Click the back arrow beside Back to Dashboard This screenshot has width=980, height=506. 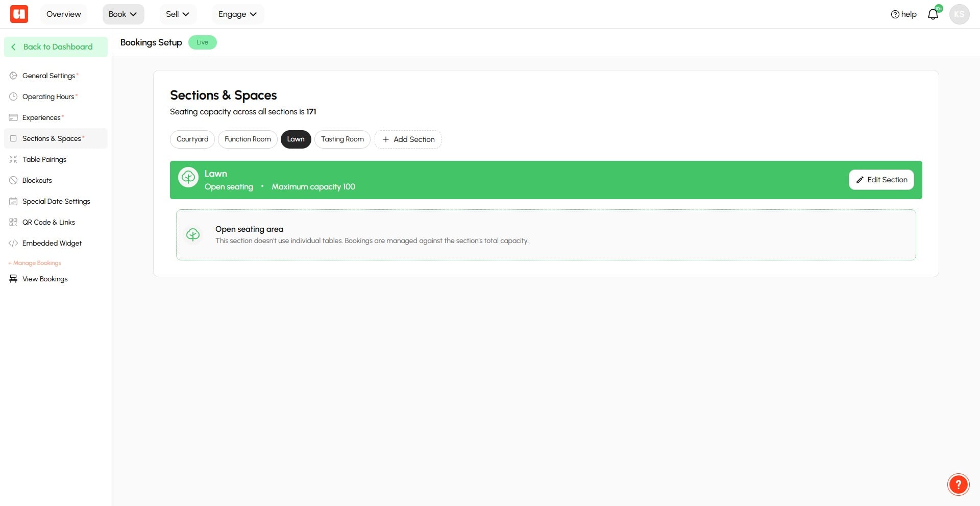[13, 47]
